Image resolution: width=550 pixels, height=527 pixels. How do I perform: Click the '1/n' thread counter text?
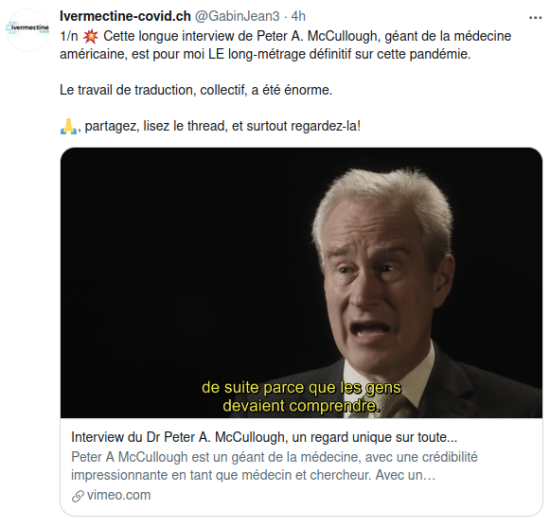[69, 36]
